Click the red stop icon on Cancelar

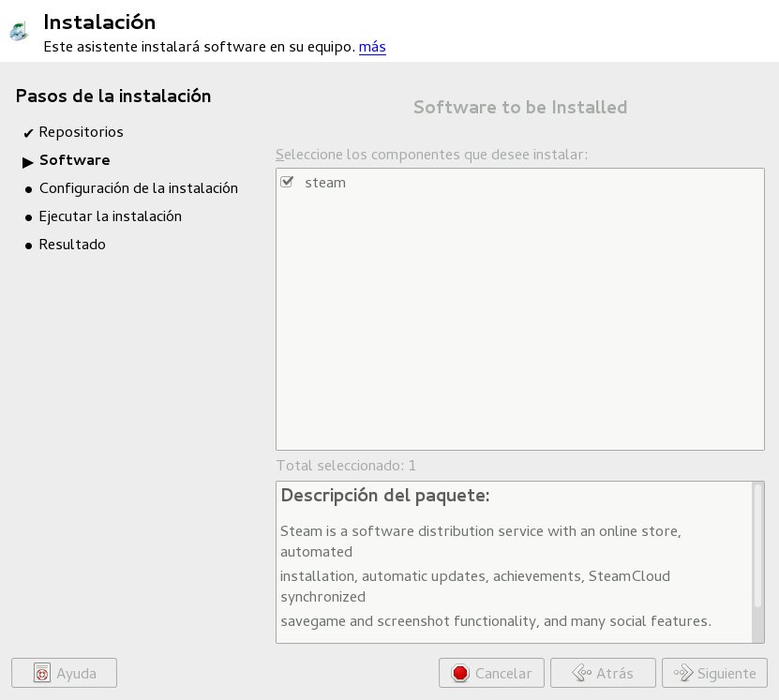pyautogui.click(x=460, y=673)
